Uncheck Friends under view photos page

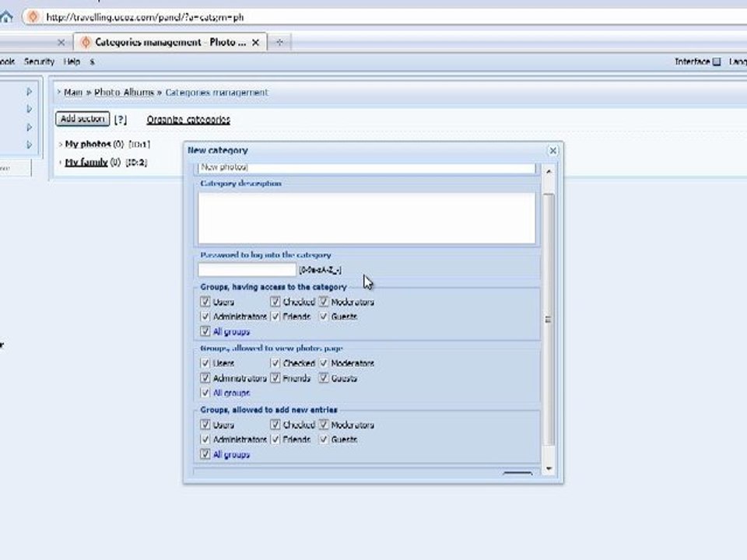(x=275, y=378)
